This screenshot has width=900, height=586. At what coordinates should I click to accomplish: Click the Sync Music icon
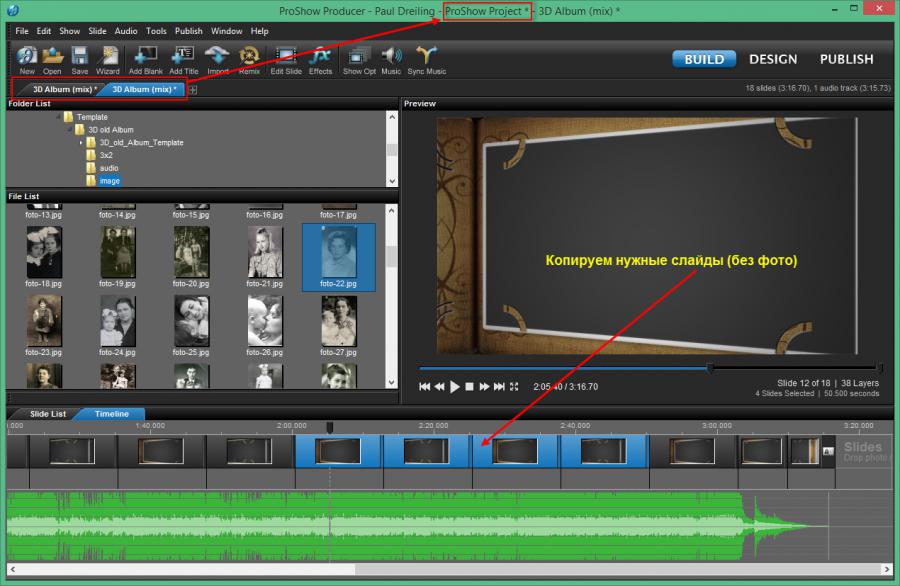click(426, 60)
